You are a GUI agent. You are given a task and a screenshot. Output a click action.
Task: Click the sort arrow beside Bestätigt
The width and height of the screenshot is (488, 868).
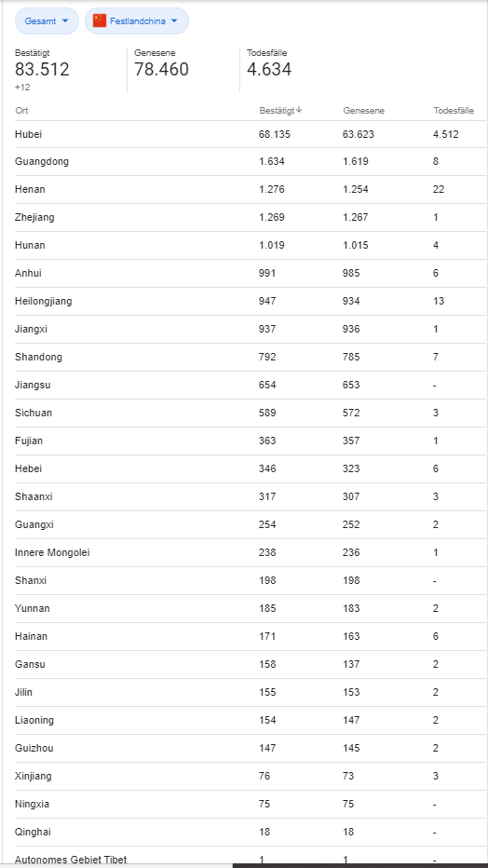click(x=299, y=110)
